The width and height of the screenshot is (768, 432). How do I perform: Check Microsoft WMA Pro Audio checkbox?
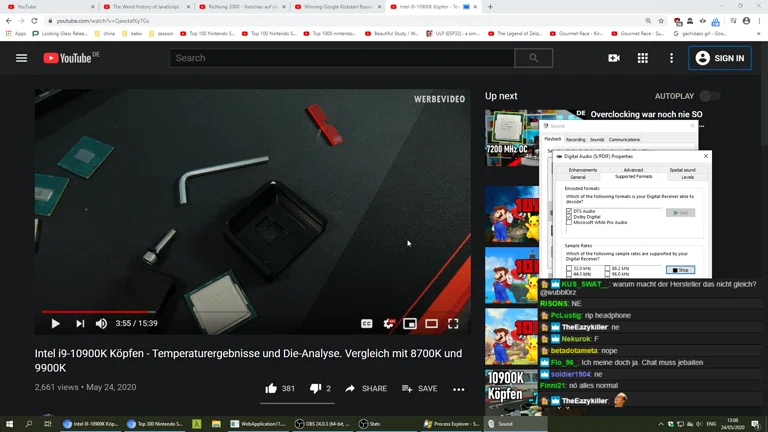(x=569, y=222)
